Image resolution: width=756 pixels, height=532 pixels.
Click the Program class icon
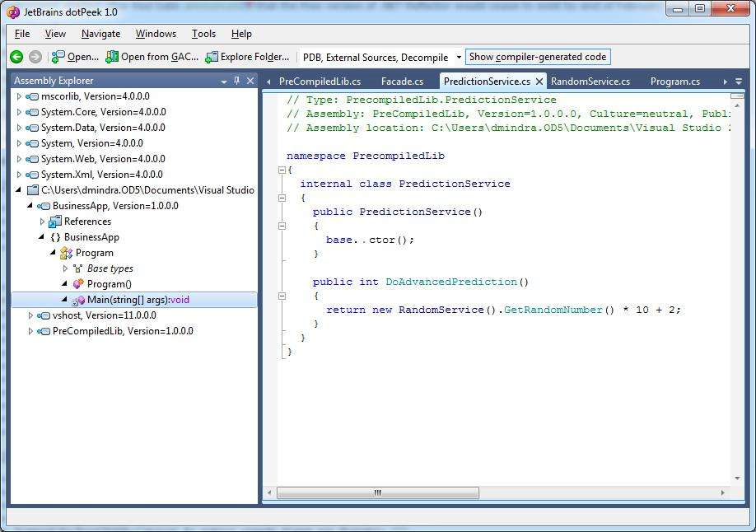pos(66,253)
